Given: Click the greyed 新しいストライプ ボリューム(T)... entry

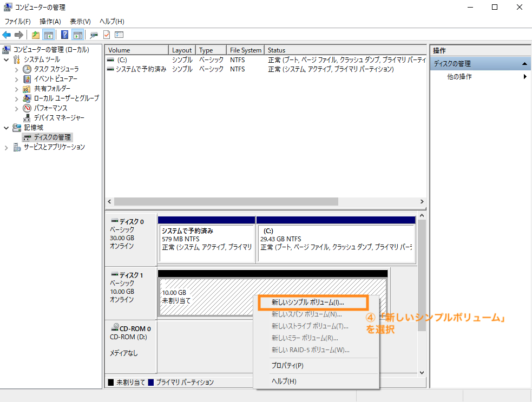Looking at the screenshot, I should click(316, 326).
